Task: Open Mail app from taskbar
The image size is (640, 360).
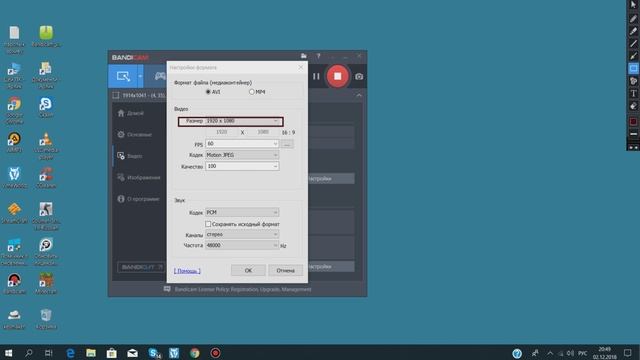Action: (x=132, y=353)
